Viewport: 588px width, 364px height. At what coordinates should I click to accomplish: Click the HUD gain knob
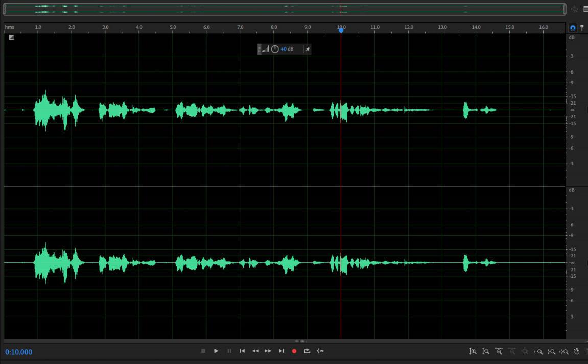(275, 49)
